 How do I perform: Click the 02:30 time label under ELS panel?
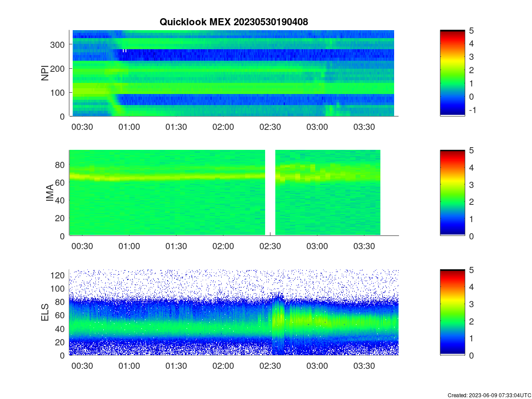click(270, 366)
